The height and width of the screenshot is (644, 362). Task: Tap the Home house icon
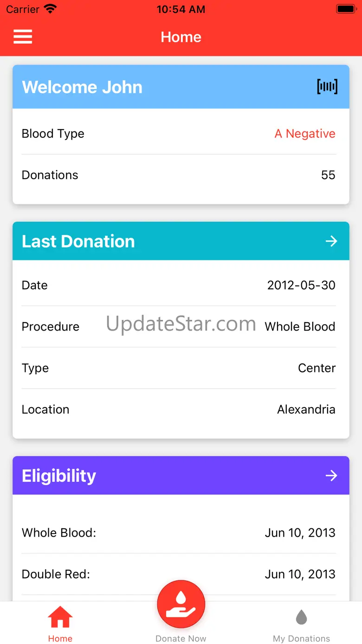[x=60, y=618]
